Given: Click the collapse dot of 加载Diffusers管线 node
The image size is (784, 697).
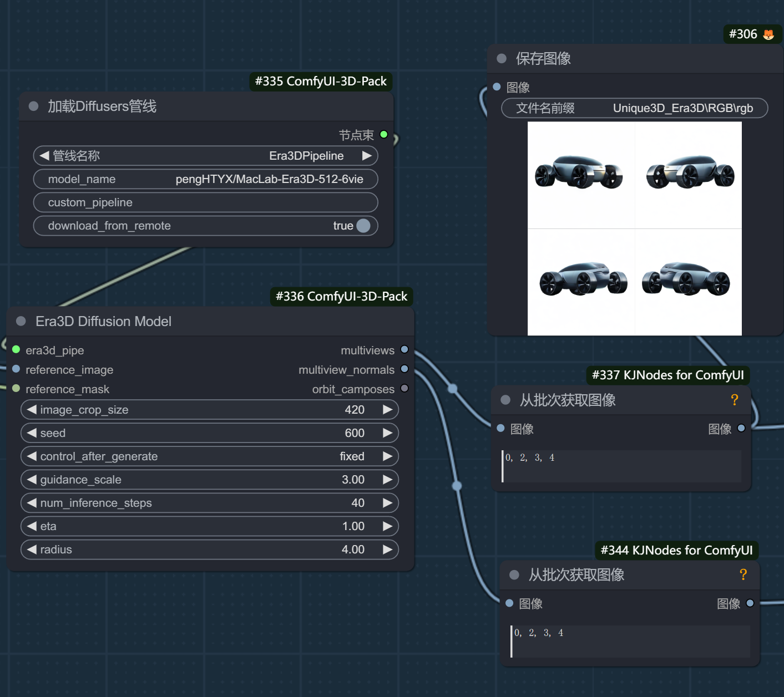Looking at the screenshot, I should (33, 106).
